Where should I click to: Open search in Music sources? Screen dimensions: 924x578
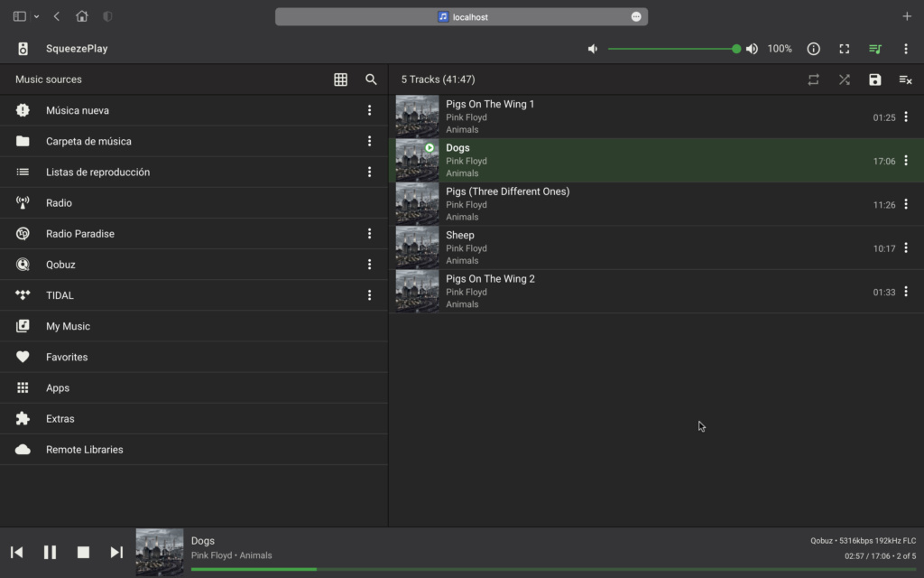pos(371,79)
